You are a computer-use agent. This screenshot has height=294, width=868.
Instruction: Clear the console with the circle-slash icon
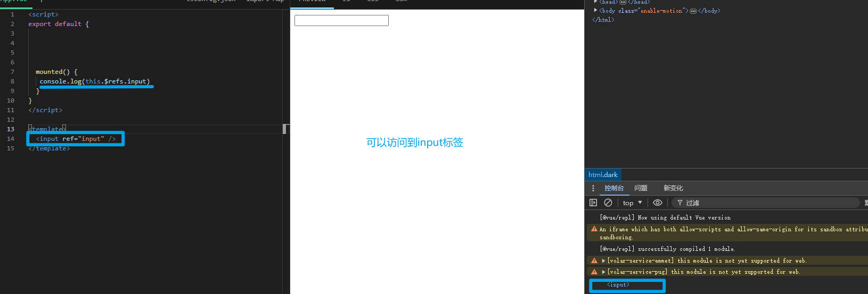click(x=608, y=203)
